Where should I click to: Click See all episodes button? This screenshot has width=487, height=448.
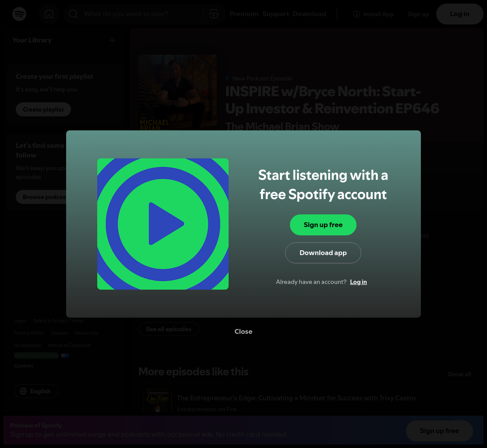(168, 329)
